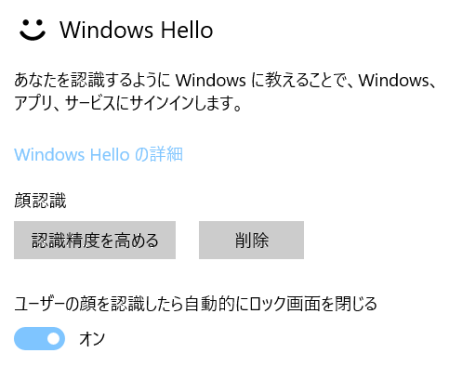This screenshot has width=450, height=366.
Task: Click the left blue portion of the toggle
Action: click(x=29, y=339)
